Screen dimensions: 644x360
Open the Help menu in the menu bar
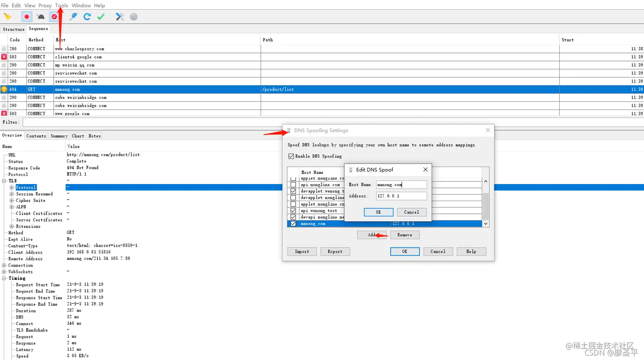99,6
